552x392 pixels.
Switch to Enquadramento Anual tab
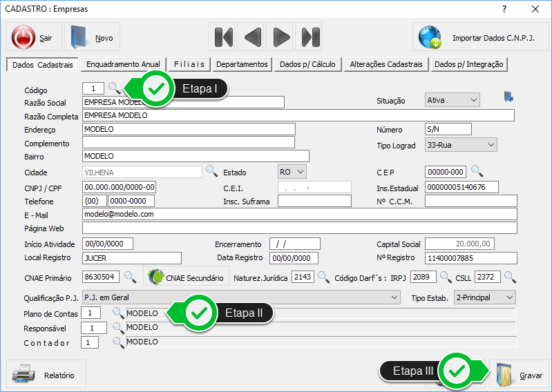[x=123, y=64]
